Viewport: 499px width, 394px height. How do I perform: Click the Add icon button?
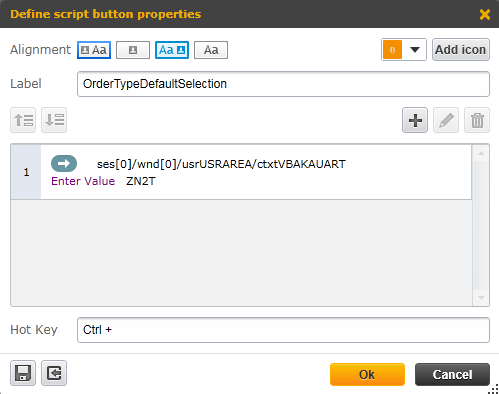pos(461,50)
